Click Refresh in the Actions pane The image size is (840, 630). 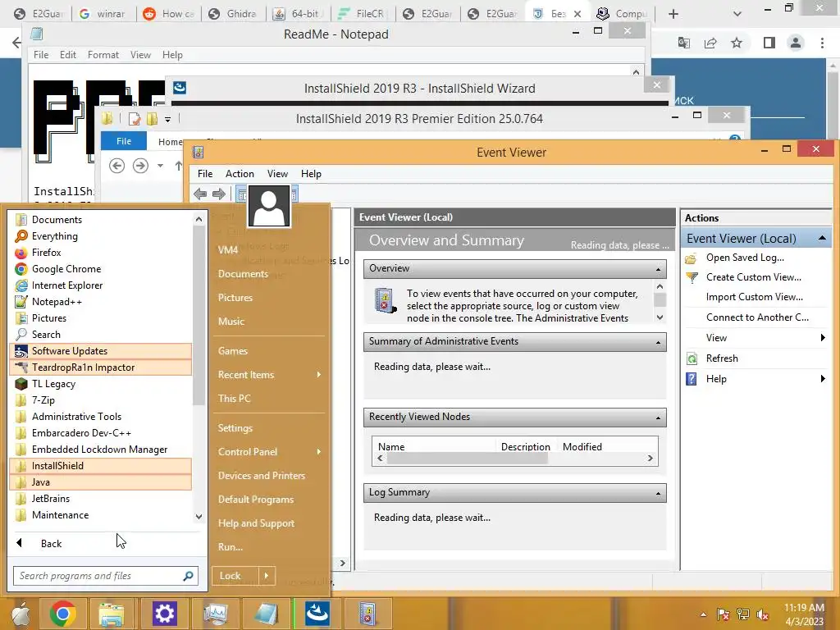point(722,358)
